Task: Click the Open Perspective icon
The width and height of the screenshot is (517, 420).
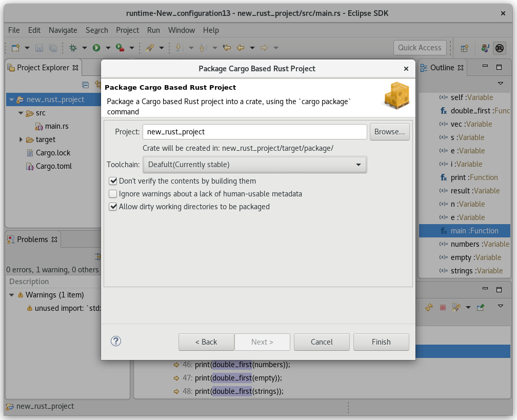Action: point(464,48)
